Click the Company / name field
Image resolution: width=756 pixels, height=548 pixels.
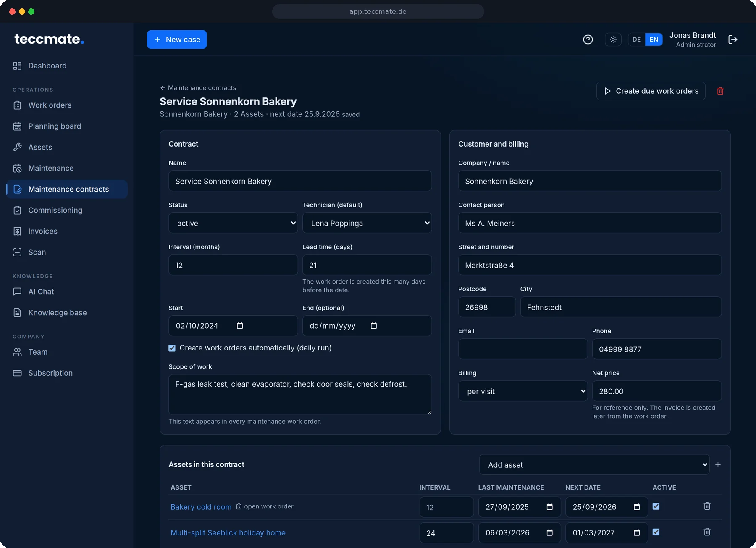pyautogui.click(x=590, y=181)
